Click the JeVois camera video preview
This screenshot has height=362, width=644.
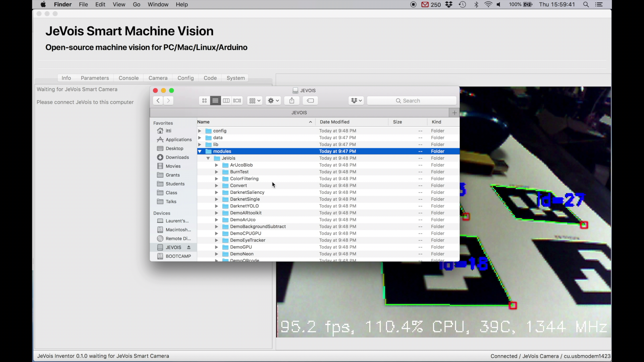coord(443,212)
